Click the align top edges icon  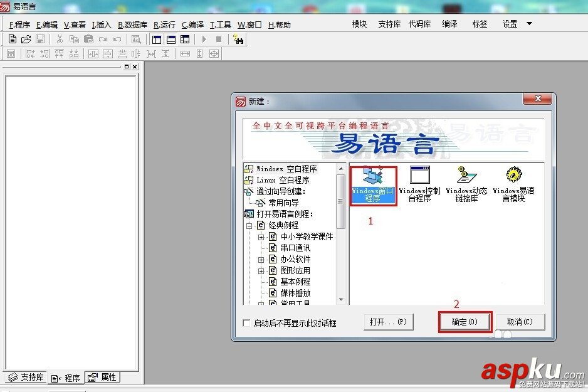click(x=60, y=54)
